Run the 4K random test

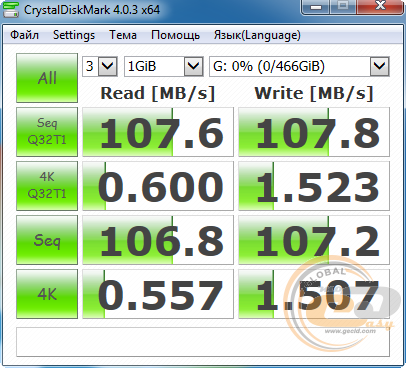(x=47, y=294)
